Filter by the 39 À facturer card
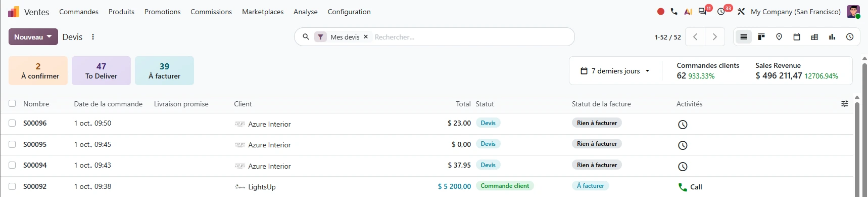Image resolution: width=868 pixels, height=197 pixels. tap(164, 70)
